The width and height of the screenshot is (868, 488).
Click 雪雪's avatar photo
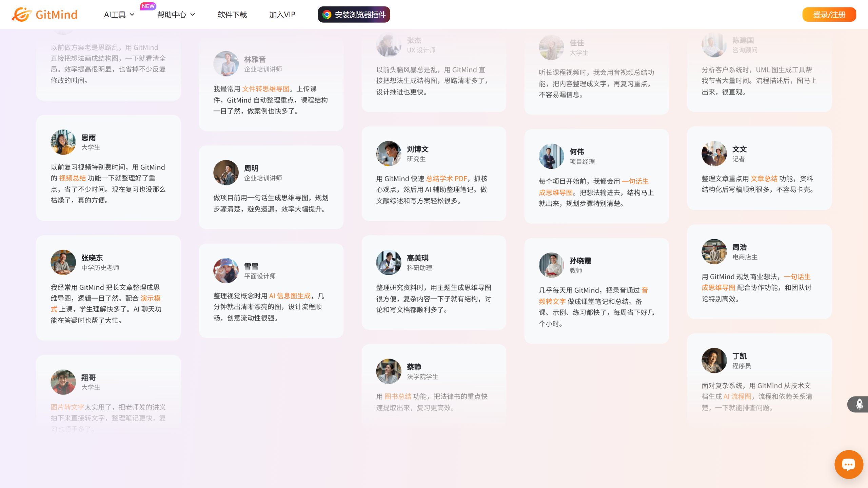point(226,270)
